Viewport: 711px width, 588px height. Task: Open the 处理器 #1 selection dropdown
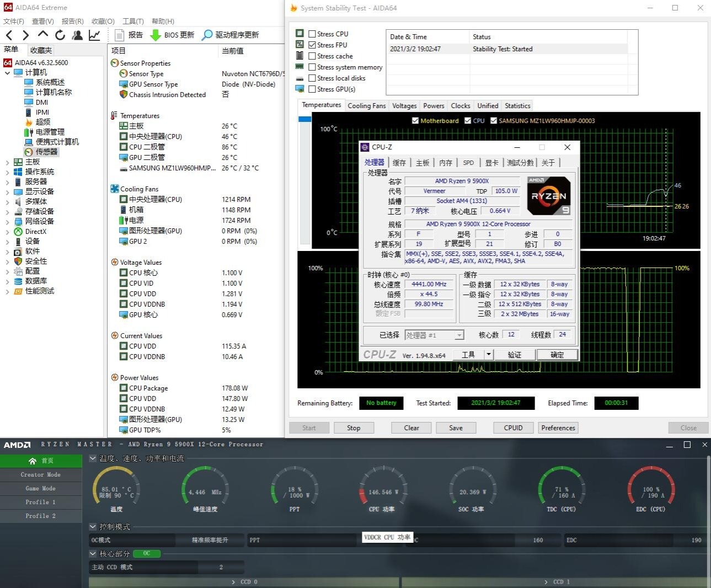[x=434, y=335]
